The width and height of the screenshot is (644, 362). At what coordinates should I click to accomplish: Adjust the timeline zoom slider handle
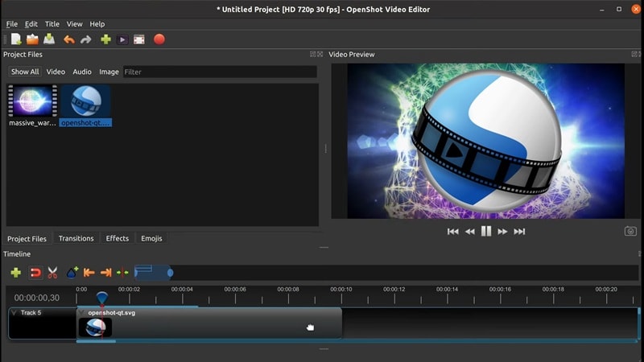click(170, 273)
